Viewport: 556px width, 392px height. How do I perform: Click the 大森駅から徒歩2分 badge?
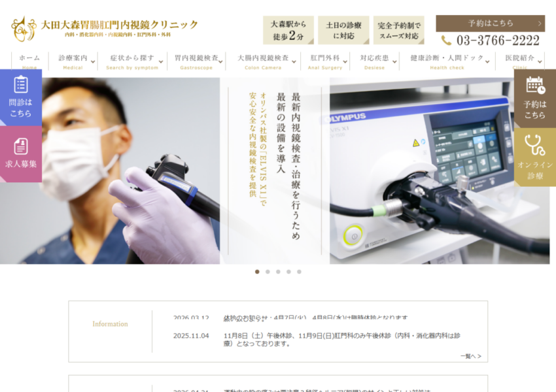click(288, 30)
